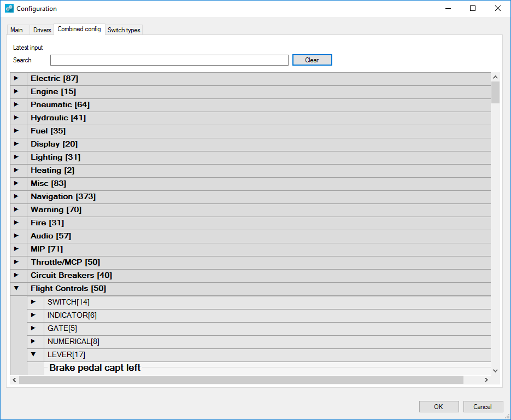Viewport: 511px width, 420px height.
Task: Expand the Fuel [35] category
Action: tap(16, 131)
